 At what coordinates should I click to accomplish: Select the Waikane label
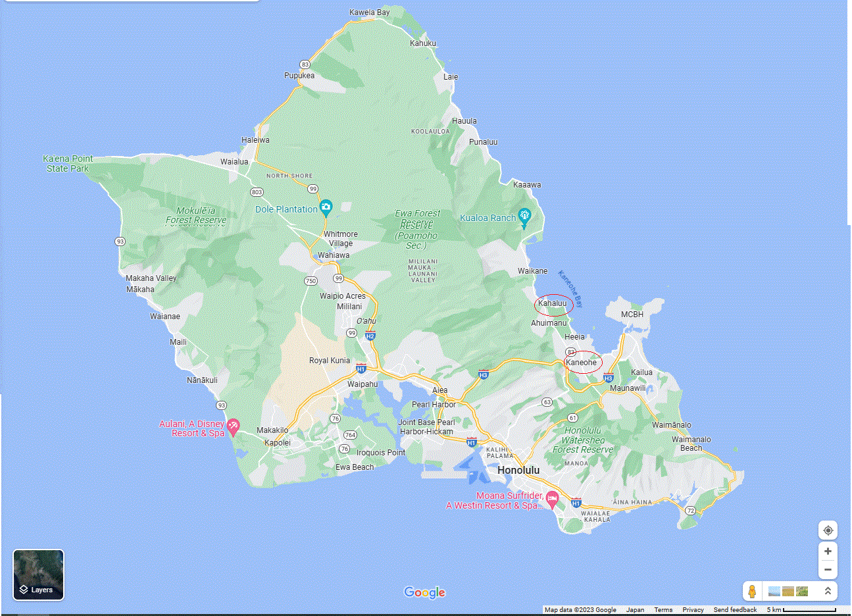[x=532, y=271]
